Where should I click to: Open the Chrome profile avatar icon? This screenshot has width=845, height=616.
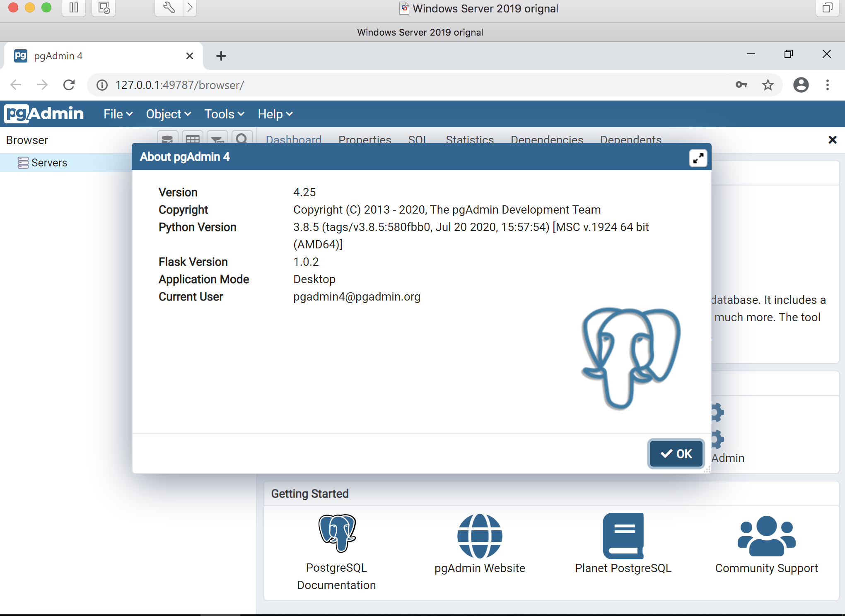pyautogui.click(x=801, y=85)
